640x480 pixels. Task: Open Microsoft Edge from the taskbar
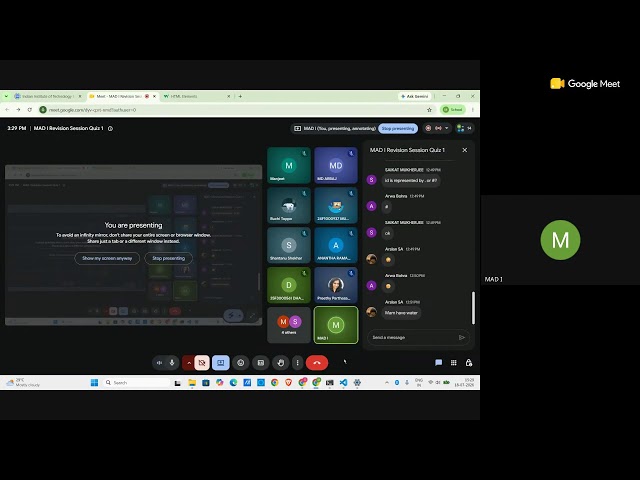point(233,382)
